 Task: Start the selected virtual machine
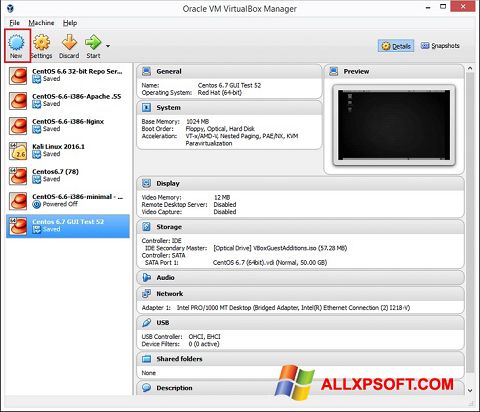coord(93,43)
